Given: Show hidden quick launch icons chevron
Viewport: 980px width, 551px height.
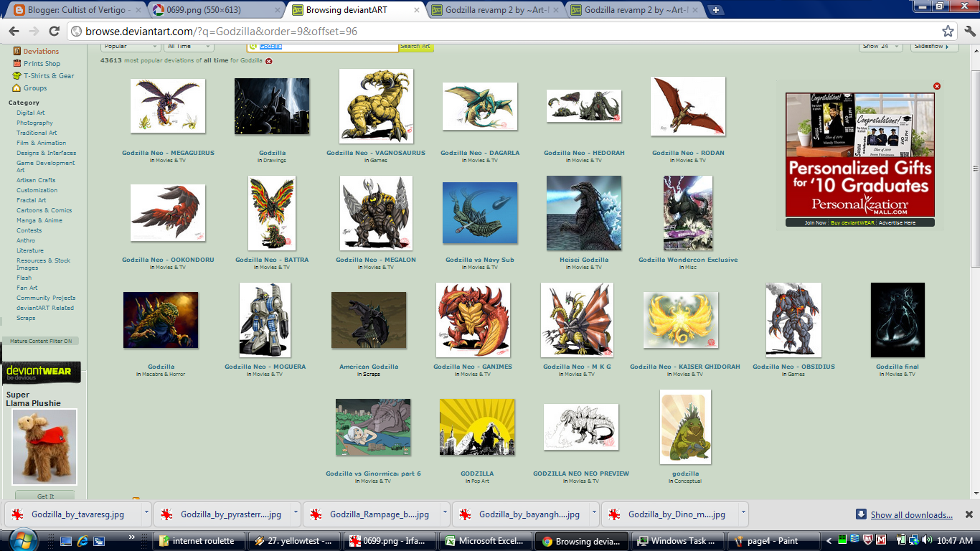Looking at the screenshot, I should point(132,537).
